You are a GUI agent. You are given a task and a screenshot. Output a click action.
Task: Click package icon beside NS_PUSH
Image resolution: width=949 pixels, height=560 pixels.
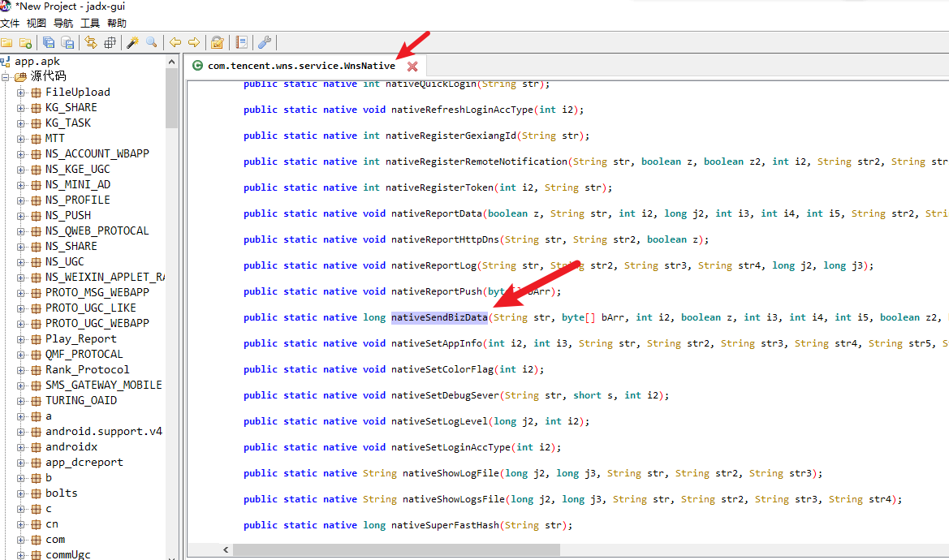(37, 216)
